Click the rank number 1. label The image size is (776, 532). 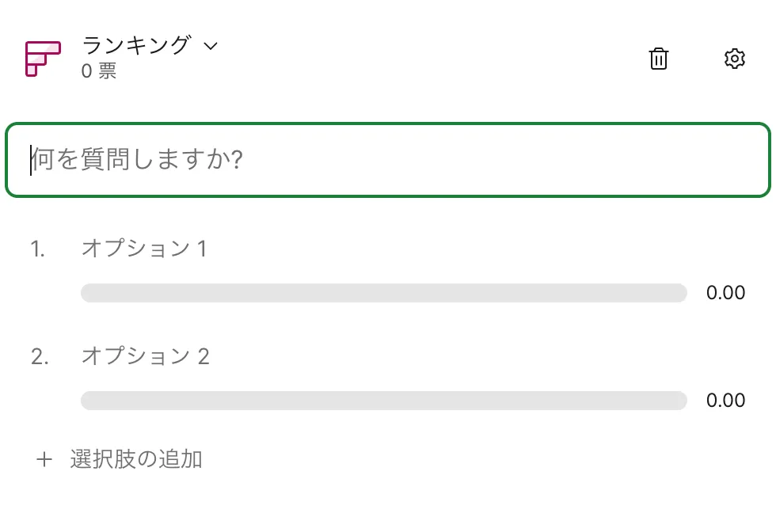click(x=38, y=249)
